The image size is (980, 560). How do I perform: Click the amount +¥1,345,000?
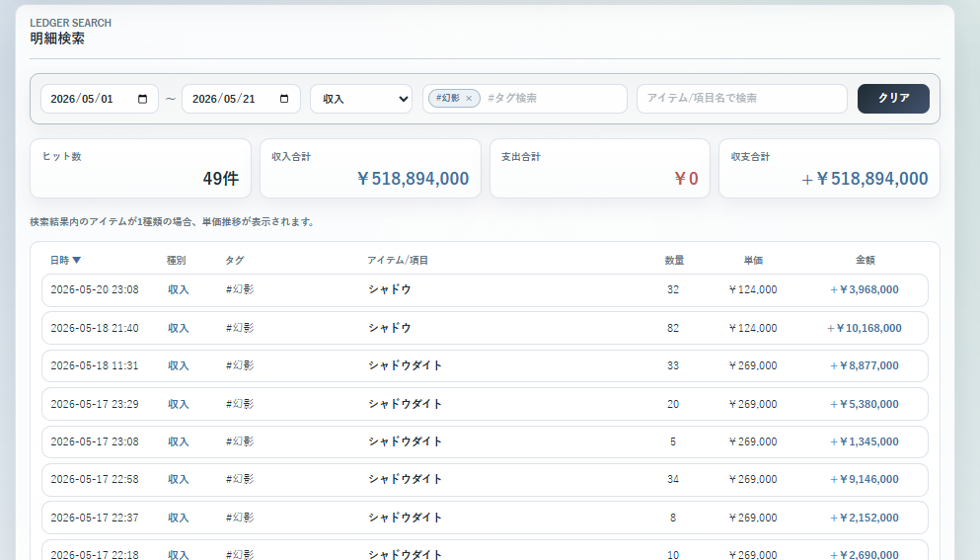coord(865,441)
